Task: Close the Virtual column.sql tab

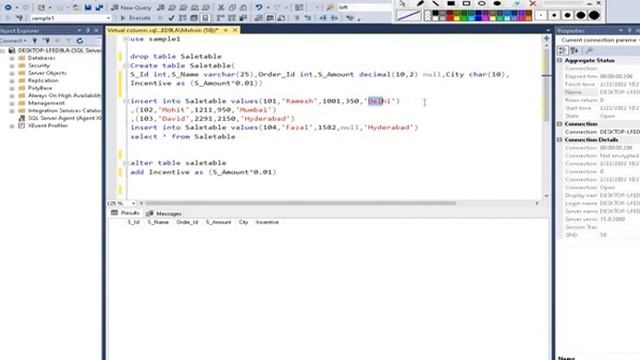Action: tap(235, 30)
